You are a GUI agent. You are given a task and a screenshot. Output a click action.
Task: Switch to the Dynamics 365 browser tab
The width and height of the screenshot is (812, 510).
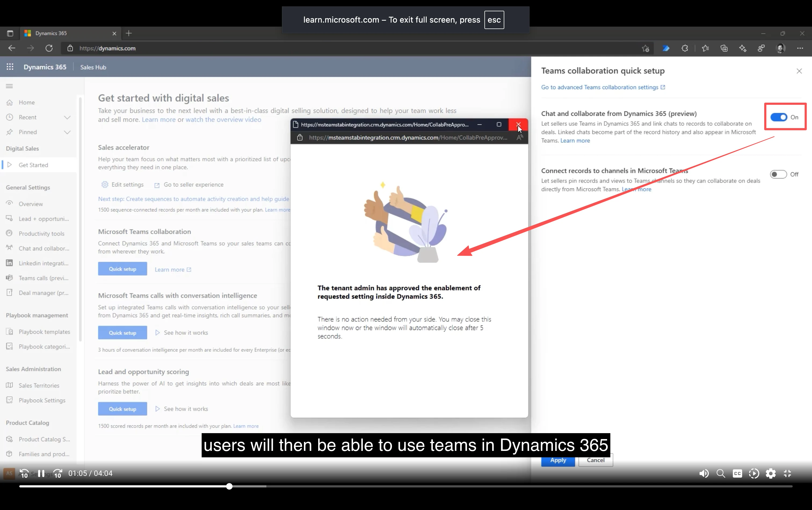pos(70,33)
